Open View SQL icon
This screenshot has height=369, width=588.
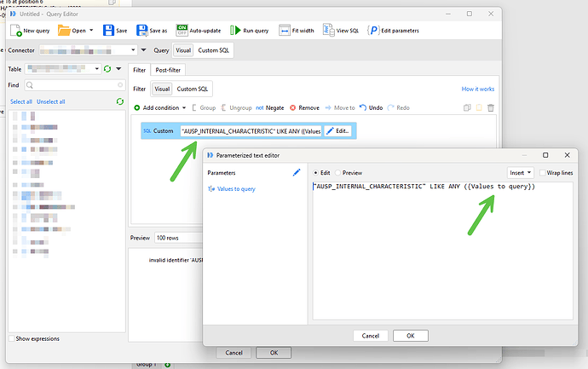[328, 30]
